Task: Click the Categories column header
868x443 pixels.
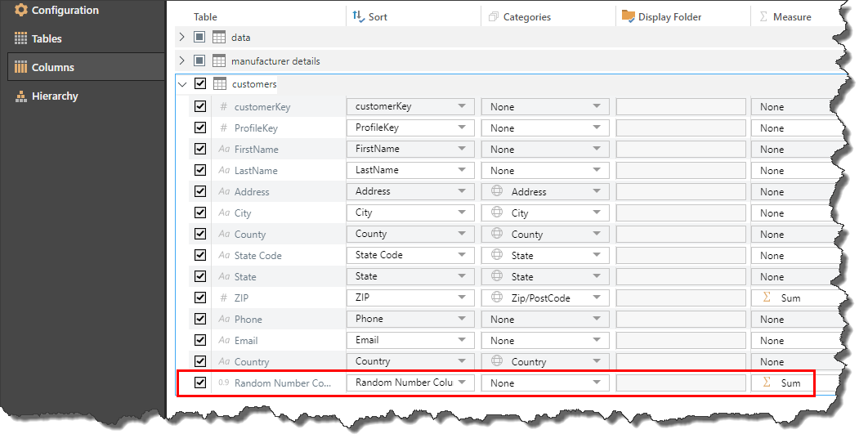Action: coord(526,16)
